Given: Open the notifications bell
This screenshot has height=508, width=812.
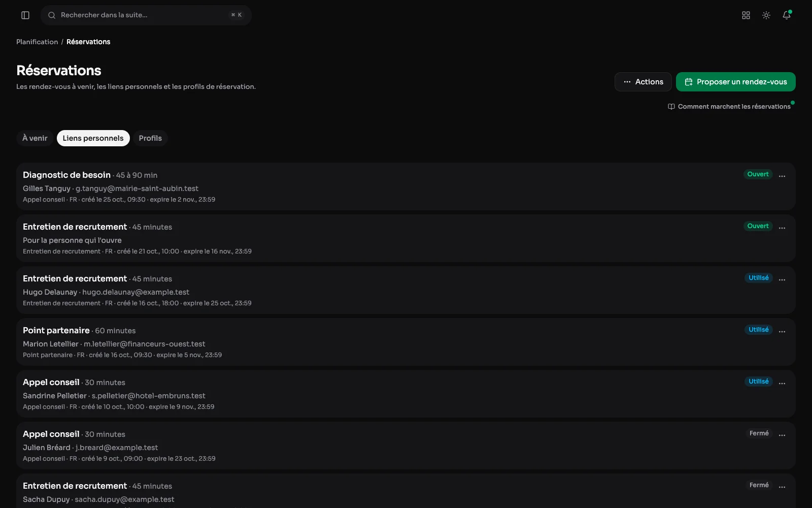Looking at the screenshot, I should click(787, 15).
